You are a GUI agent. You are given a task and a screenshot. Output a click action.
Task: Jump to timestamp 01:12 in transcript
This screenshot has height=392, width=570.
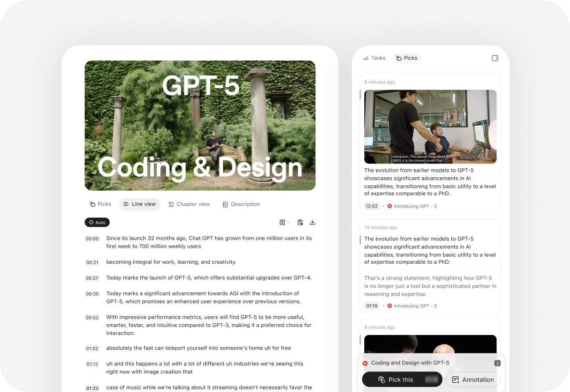coord(92,364)
